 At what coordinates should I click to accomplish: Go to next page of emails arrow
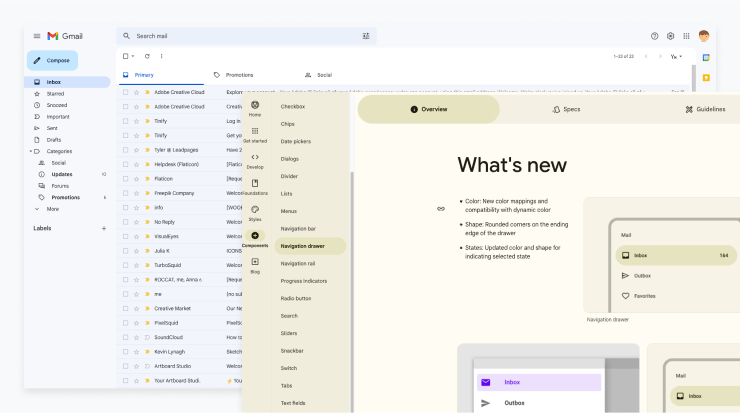660,56
